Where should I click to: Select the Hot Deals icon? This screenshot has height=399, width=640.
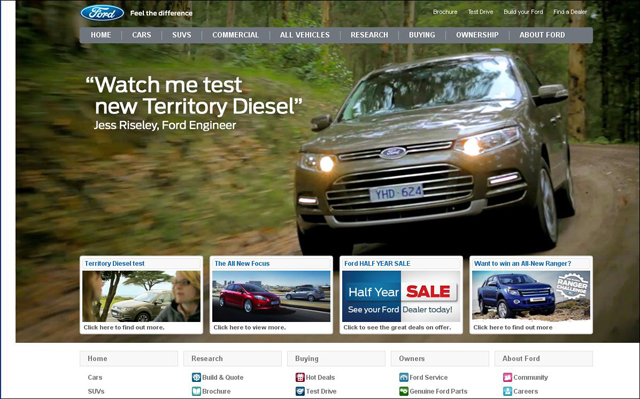pyautogui.click(x=300, y=377)
